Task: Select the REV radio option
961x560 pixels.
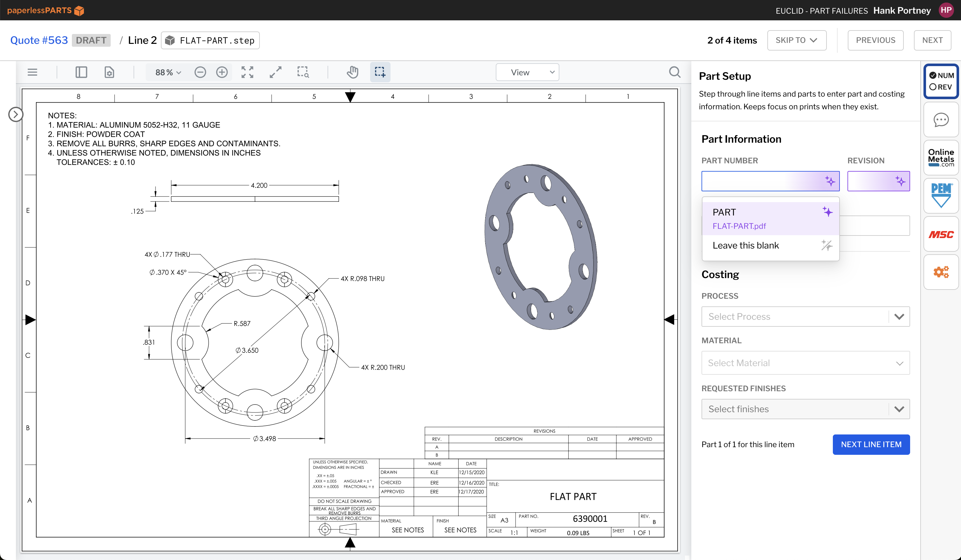Action: pyautogui.click(x=941, y=87)
